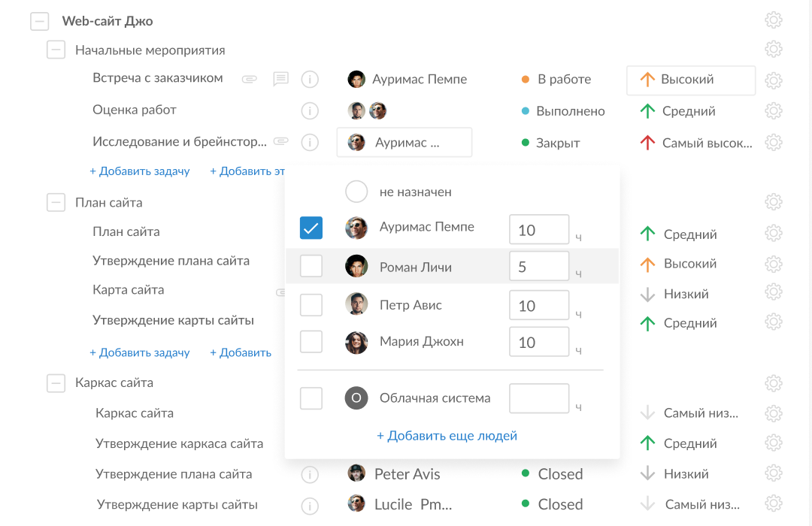
Task: Select the не назначен radio option
Action: coord(356,192)
